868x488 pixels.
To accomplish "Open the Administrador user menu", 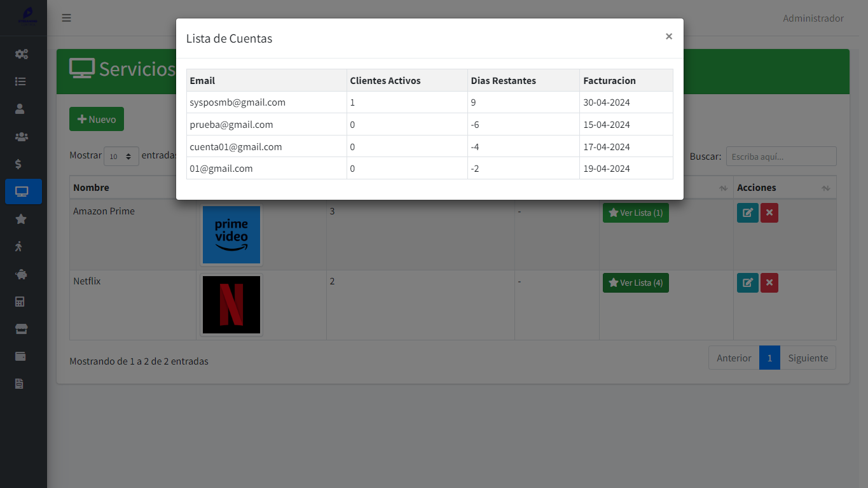I will tap(813, 18).
